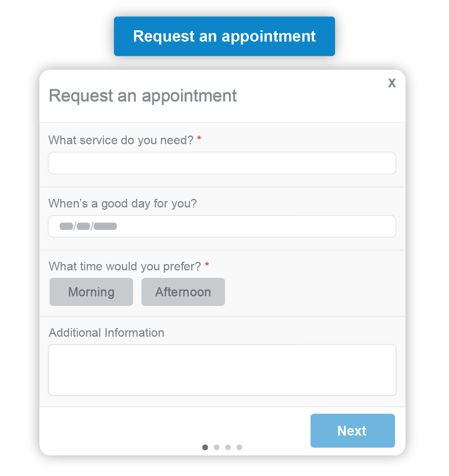Click the service needed input field

point(222,163)
